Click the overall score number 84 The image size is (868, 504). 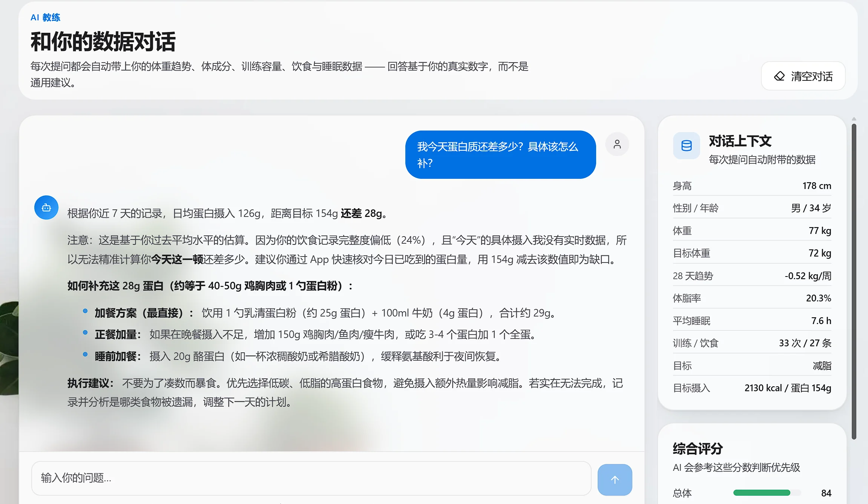pyautogui.click(x=826, y=493)
